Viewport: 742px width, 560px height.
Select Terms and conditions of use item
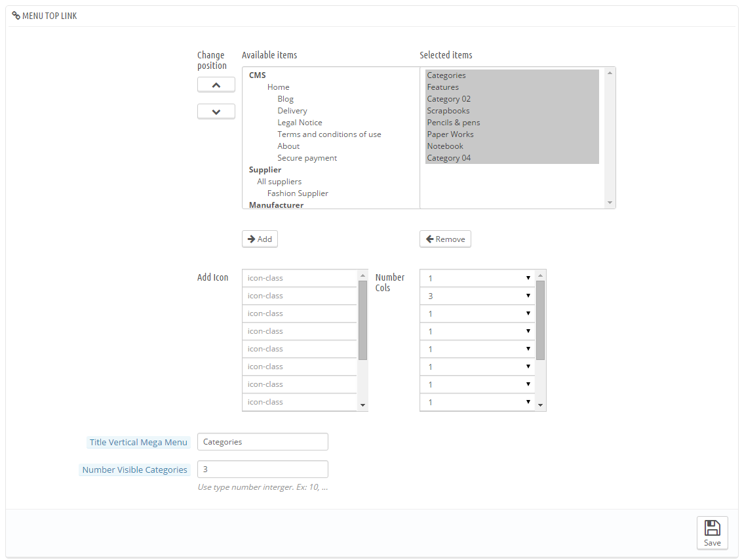tap(329, 134)
